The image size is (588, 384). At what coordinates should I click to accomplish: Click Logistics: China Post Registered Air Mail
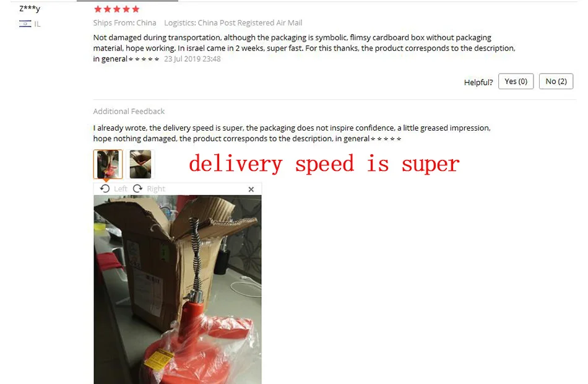coord(233,22)
